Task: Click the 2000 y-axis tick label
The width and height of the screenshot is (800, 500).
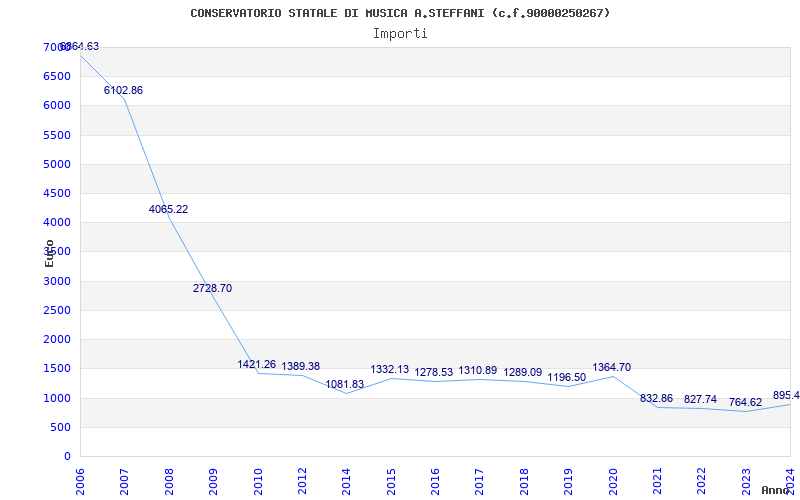Action: point(57,339)
